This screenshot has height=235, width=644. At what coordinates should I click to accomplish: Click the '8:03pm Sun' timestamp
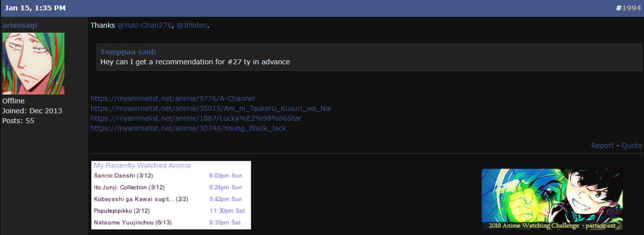pos(226,176)
